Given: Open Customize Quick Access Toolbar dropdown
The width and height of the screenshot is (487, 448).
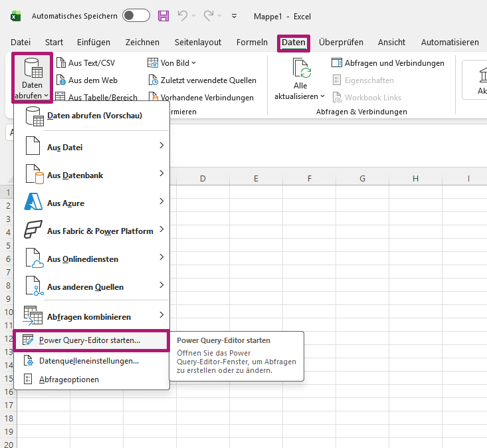Looking at the screenshot, I should pyautogui.click(x=234, y=16).
